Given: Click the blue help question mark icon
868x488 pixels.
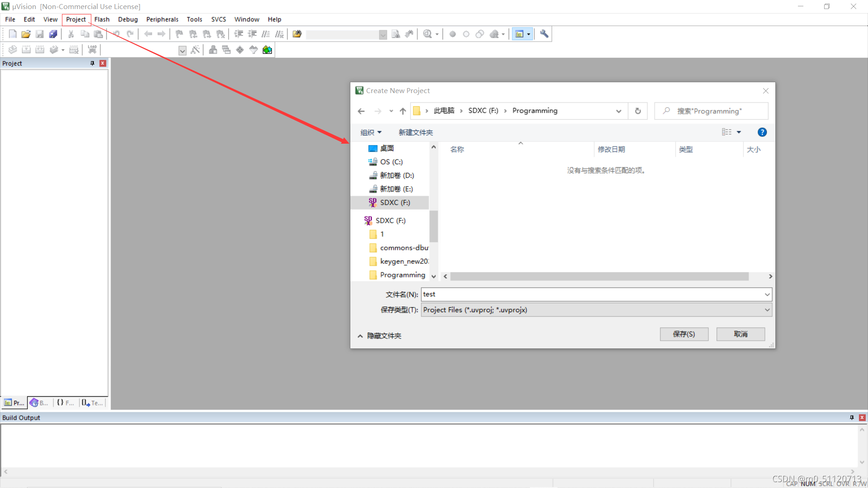Looking at the screenshot, I should coord(762,132).
